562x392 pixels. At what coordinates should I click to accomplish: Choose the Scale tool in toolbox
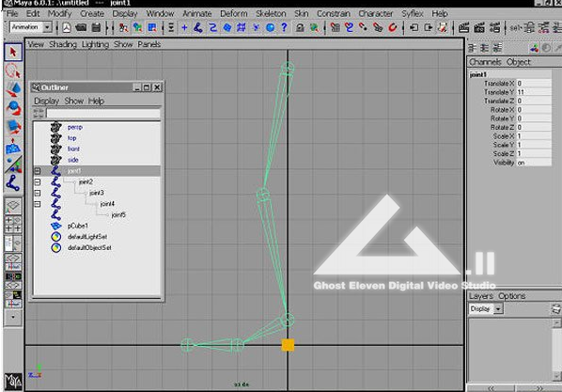pos(13,127)
